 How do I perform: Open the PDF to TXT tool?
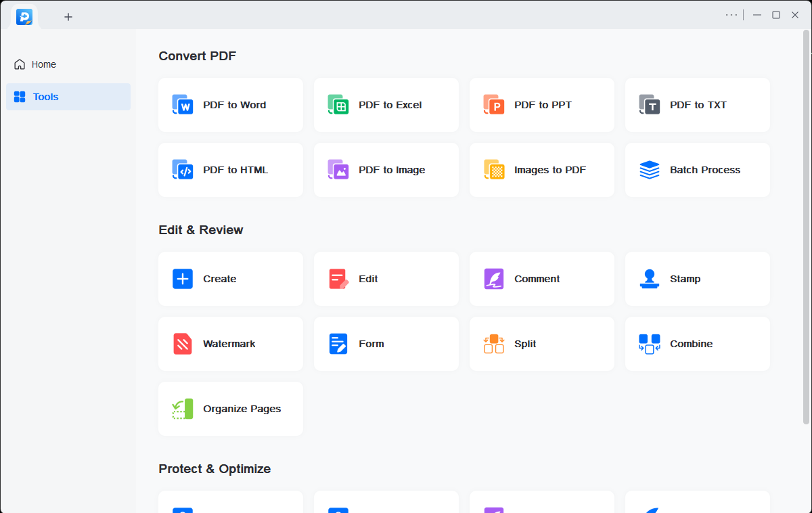tap(697, 105)
